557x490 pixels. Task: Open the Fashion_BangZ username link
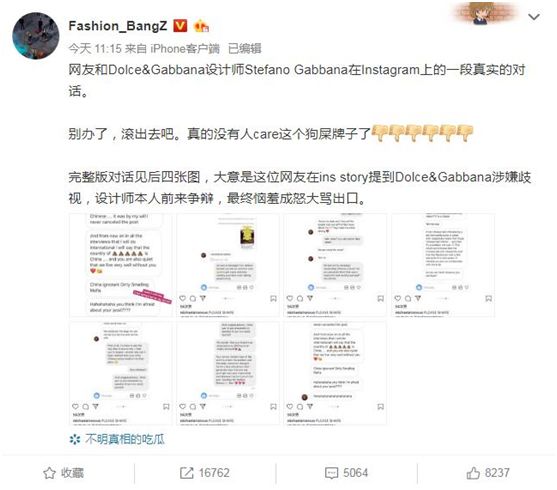coord(118,26)
